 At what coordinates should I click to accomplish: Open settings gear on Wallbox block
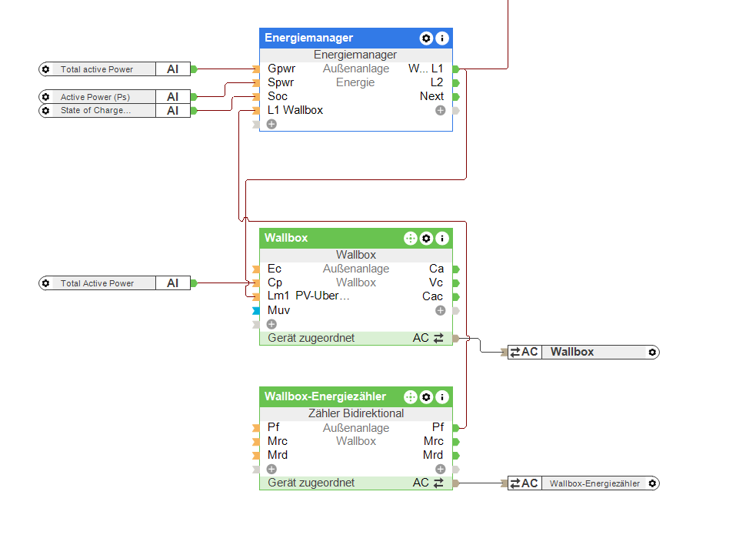point(426,239)
